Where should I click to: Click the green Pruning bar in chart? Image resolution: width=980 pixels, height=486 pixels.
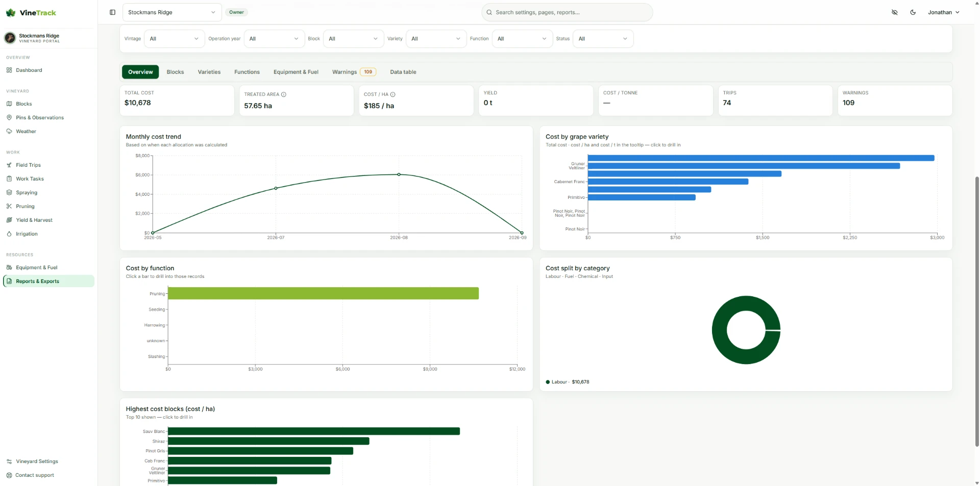pyautogui.click(x=323, y=293)
